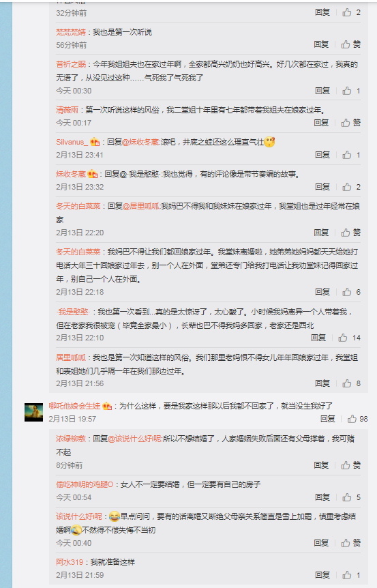Like the comment by 我是憨憨 with 14 likes
Viewport: 377px width, 588px height.
[x=349, y=338]
